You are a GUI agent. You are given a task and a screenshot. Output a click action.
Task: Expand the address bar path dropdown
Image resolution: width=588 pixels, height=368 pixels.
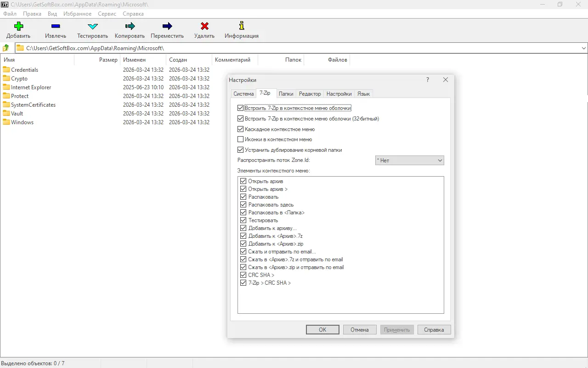[584, 48]
